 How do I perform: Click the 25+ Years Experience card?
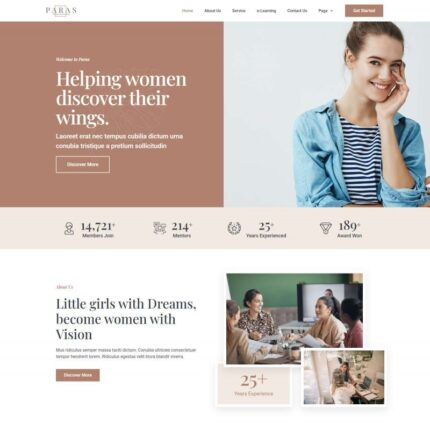click(254, 384)
